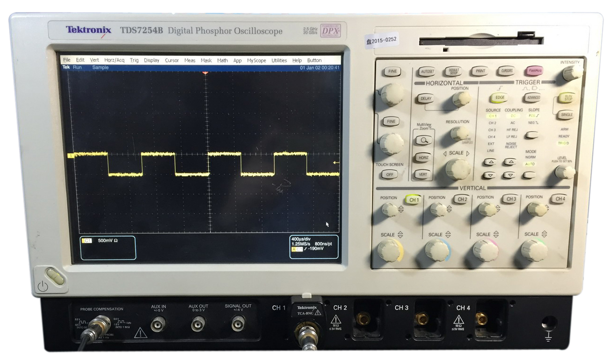This screenshot has width=613, height=364.
Task: Click the trigger level arrow at graticule edge
Action: (336, 163)
